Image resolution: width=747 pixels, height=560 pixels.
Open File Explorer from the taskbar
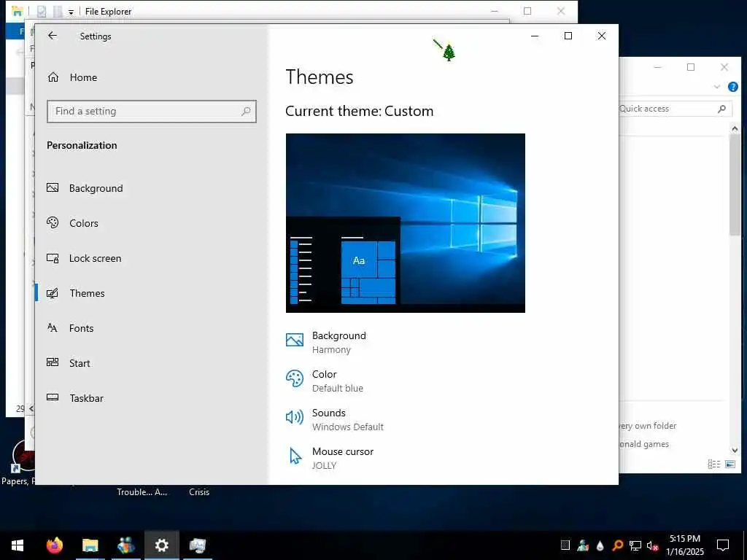point(90,545)
